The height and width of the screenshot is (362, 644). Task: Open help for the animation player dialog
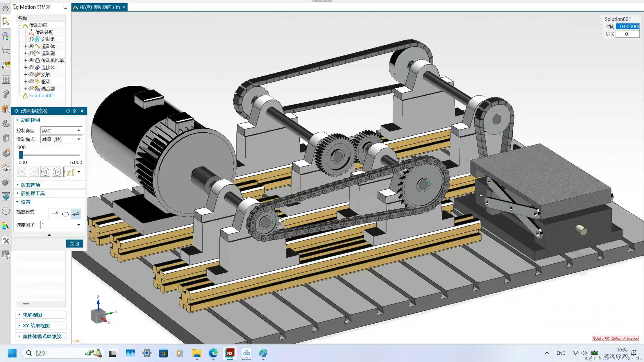coord(74,111)
